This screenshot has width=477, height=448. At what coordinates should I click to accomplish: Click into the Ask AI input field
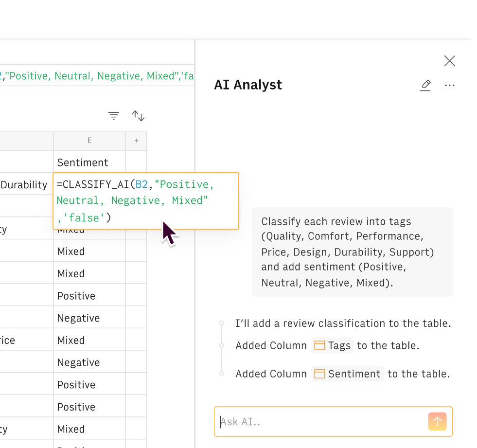[321, 422]
